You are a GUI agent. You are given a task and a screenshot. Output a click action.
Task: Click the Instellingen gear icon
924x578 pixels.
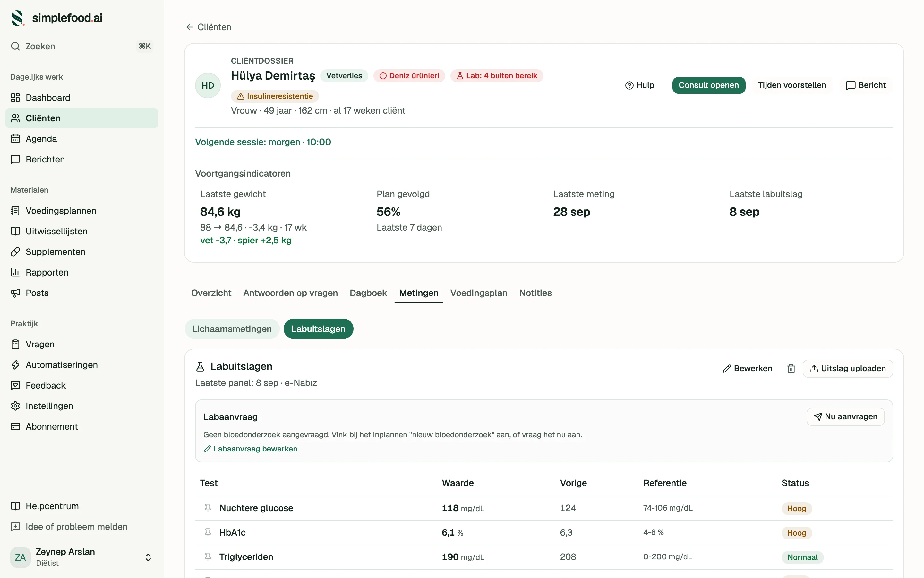click(15, 406)
